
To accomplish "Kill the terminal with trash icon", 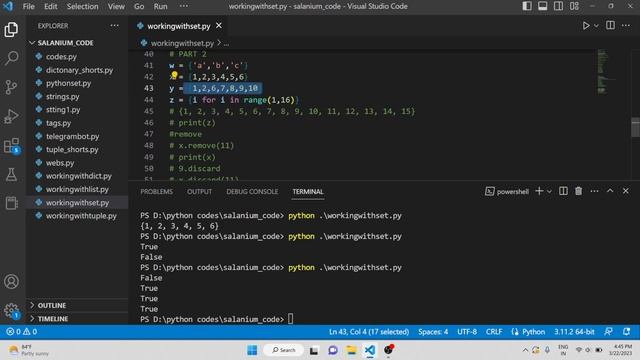I will [x=578, y=191].
